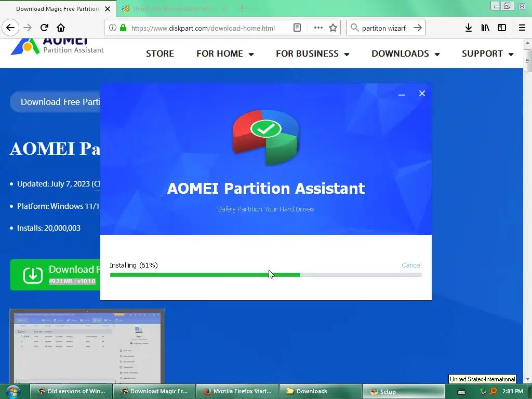Image resolution: width=532 pixels, height=399 pixels.
Task: Open Mozilla Firefox Start... taskbar item
Action: 237,391
